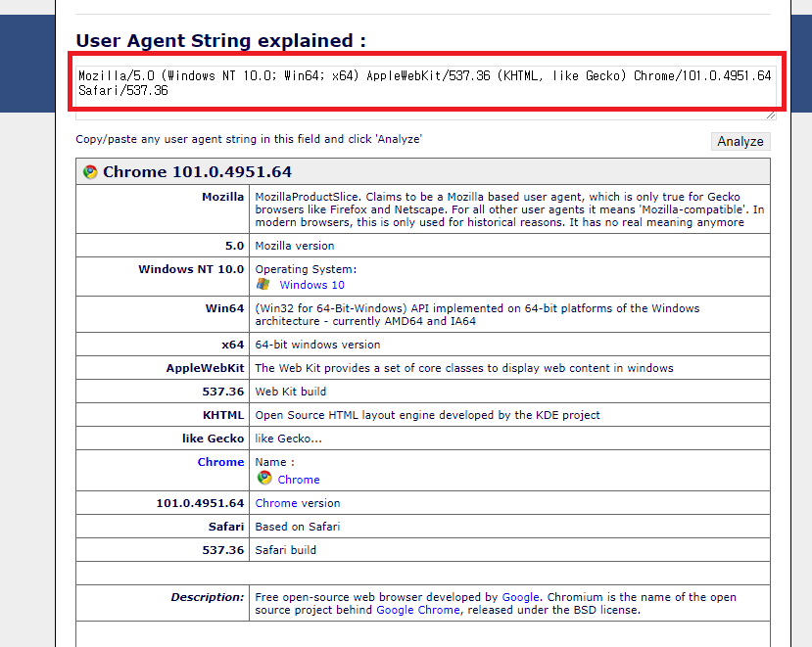
Task: Click the 'User Agent String explained :' heading
Action: point(221,40)
